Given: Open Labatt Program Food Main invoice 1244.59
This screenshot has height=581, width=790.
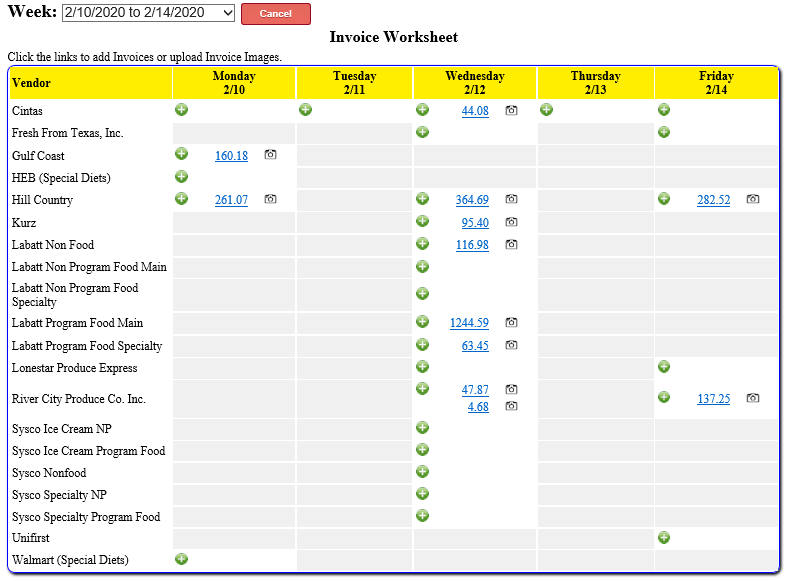Looking at the screenshot, I should click(469, 323).
